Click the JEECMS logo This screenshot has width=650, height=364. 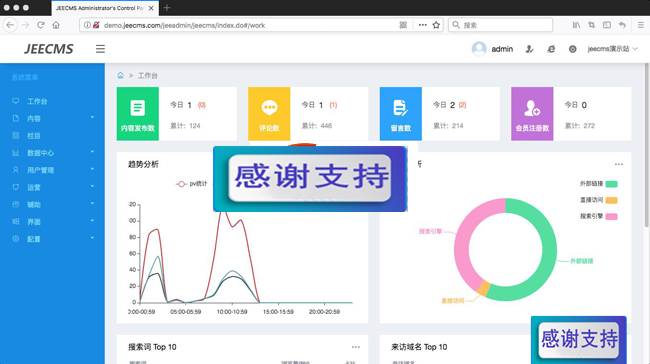49,49
